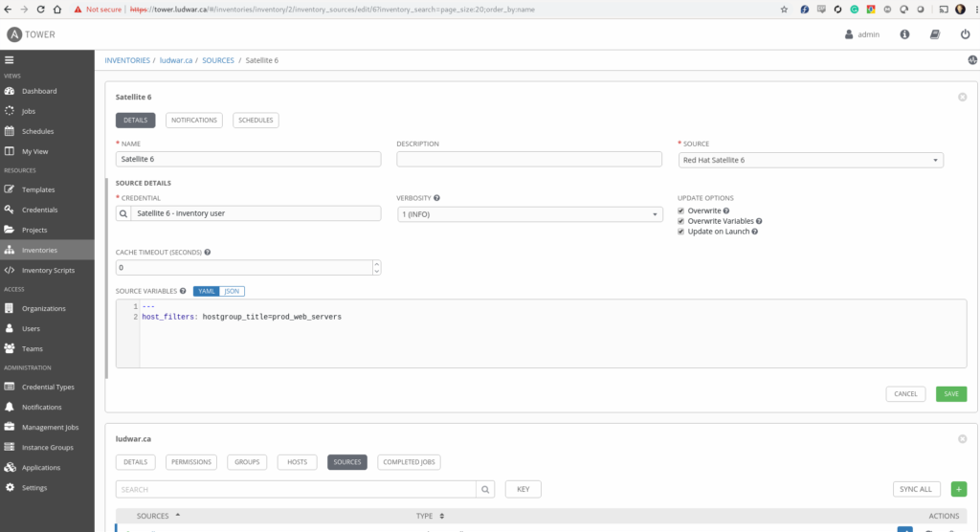Click the DESCRIPTION input field
This screenshot has height=532, width=980.
[528, 159]
